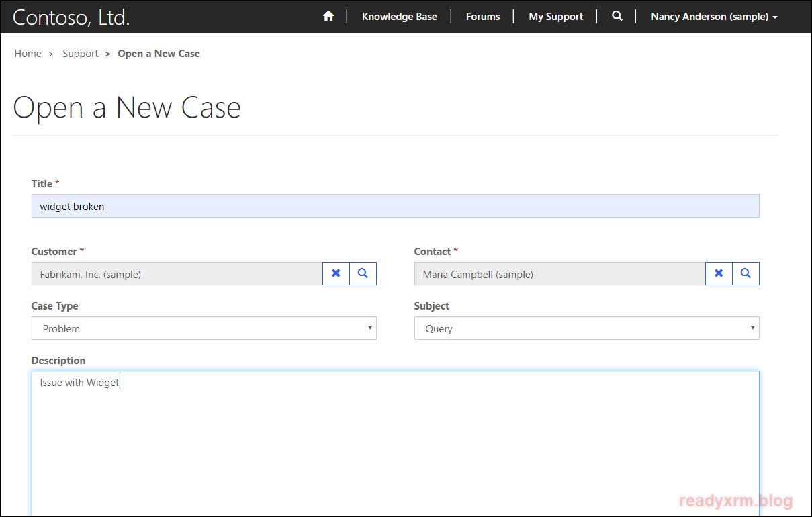Open the Nancy Anderson (sample) user menu
The height and width of the screenshot is (517, 812).
(x=714, y=17)
